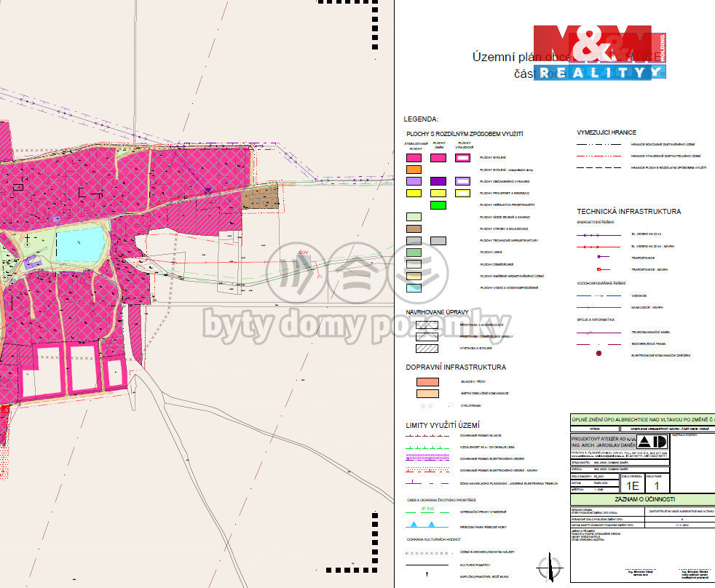Viewport: 715px width, 588px height.
Task: Click the purple transformer station legend symbol
Action: pos(599,257)
